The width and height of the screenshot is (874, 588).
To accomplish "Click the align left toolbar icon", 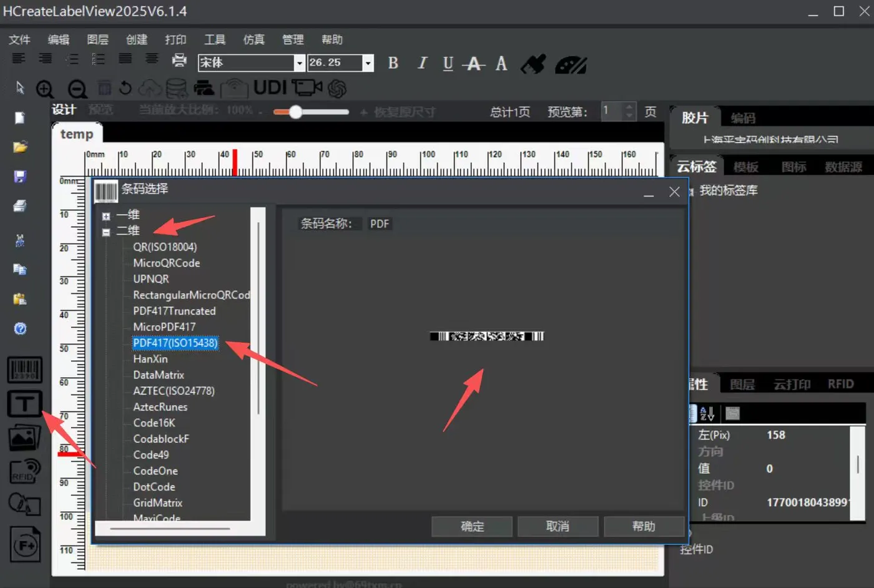I will coord(19,59).
